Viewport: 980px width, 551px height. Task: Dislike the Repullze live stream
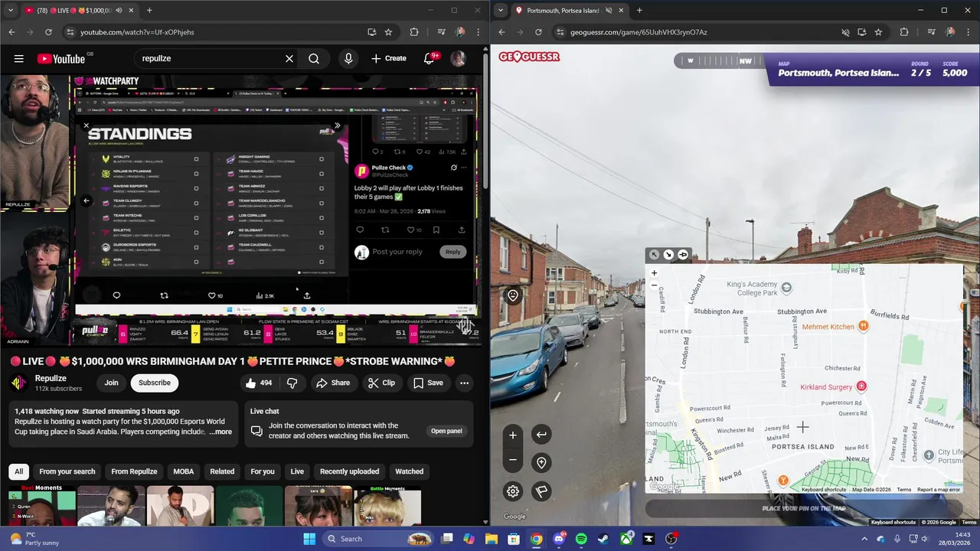tap(292, 383)
